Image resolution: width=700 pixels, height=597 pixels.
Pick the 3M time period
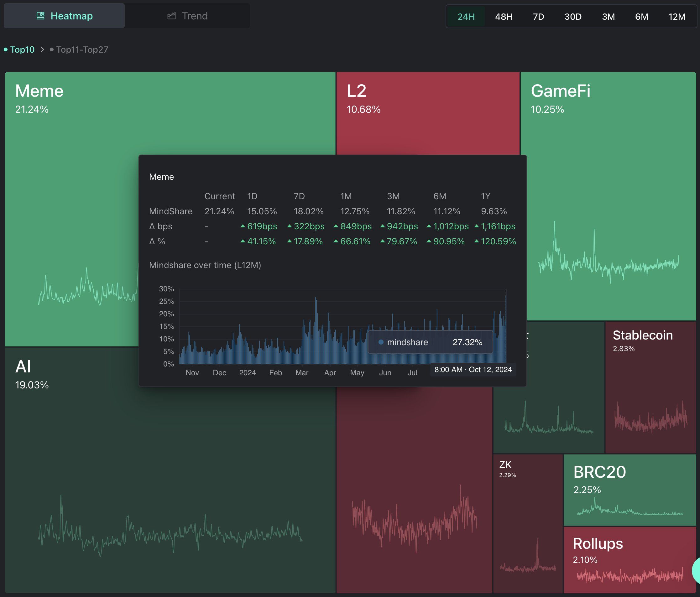tap(608, 17)
